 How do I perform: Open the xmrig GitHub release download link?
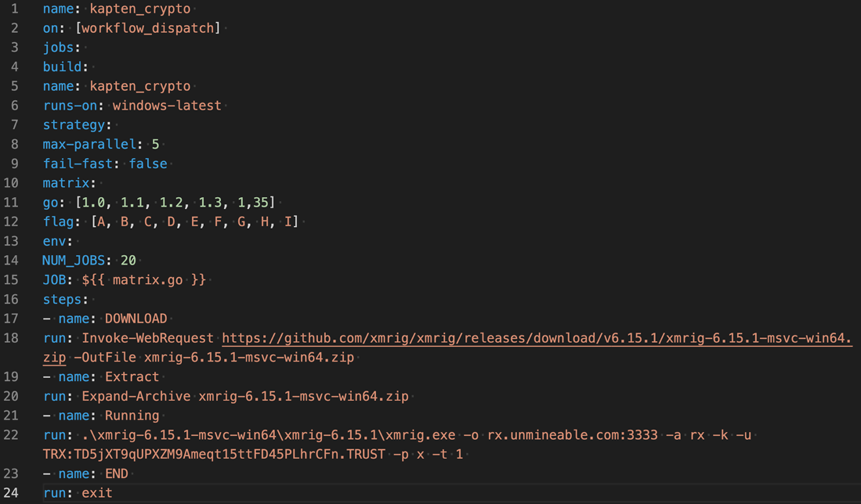(536, 338)
